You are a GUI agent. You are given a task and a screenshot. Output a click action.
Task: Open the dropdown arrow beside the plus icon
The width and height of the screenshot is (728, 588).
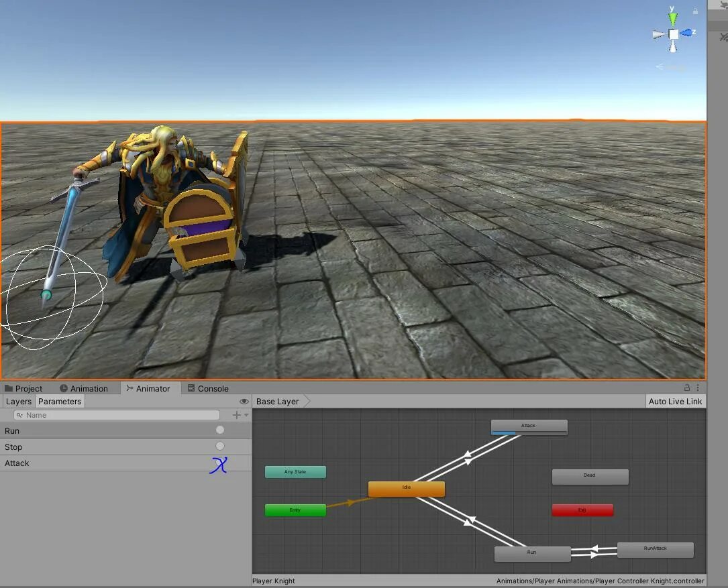246,415
